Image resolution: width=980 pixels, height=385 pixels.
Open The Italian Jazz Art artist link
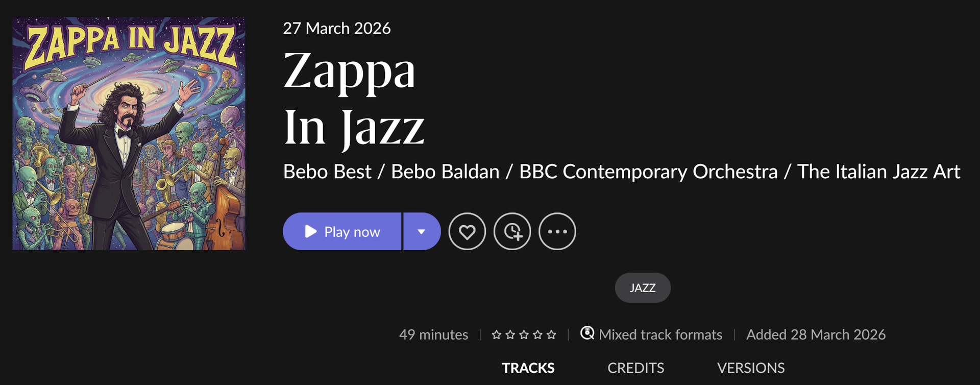click(878, 172)
